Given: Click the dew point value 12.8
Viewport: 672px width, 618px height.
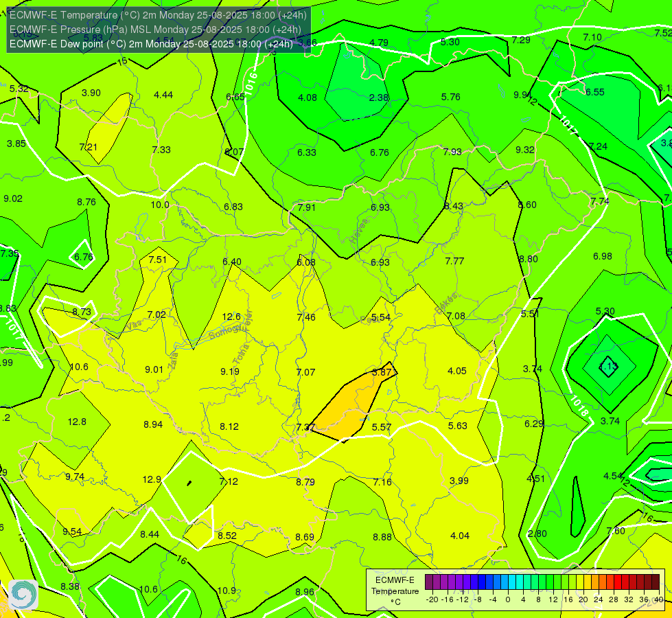Looking at the screenshot, I should click(77, 422).
